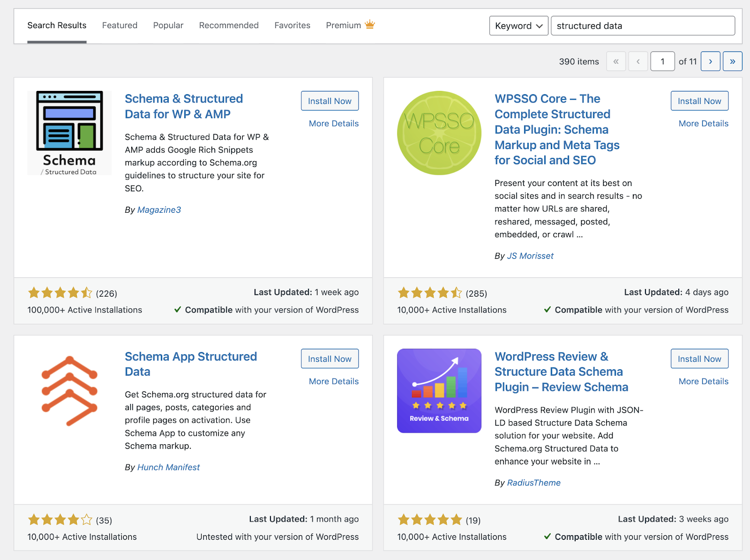Select the orange Schema App Structured Data icon
This screenshot has height=560, width=750.
coord(69,390)
